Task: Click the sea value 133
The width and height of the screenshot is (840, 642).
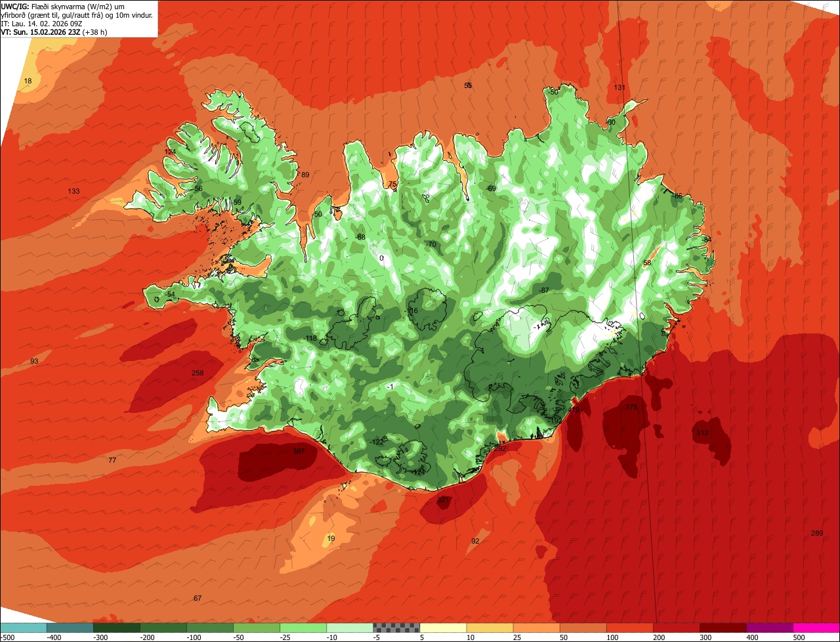Action: pos(73,191)
